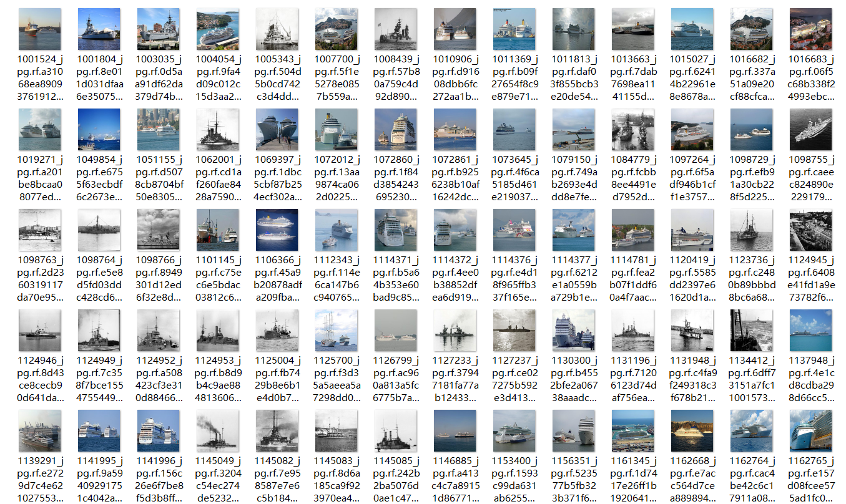Click the thumbnail for file 1130300_jpg
Screen dimensions: 846x504
pos(573,330)
